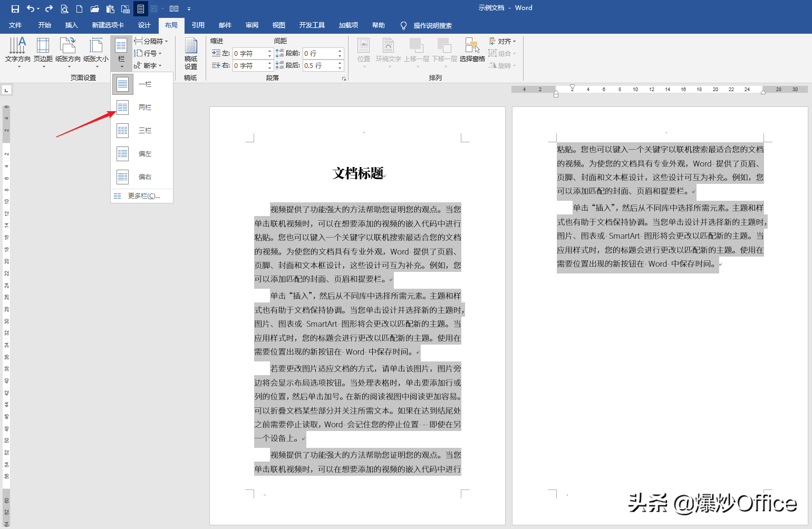The width and height of the screenshot is (812, 529).
Task: Switch to the 开发工具 tab
Action: coord(312,25)
